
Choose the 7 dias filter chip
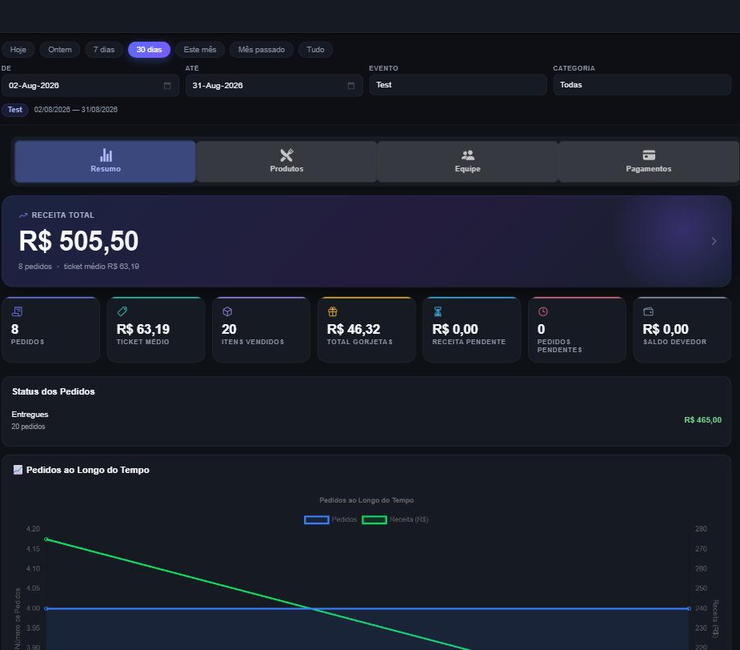104,50
